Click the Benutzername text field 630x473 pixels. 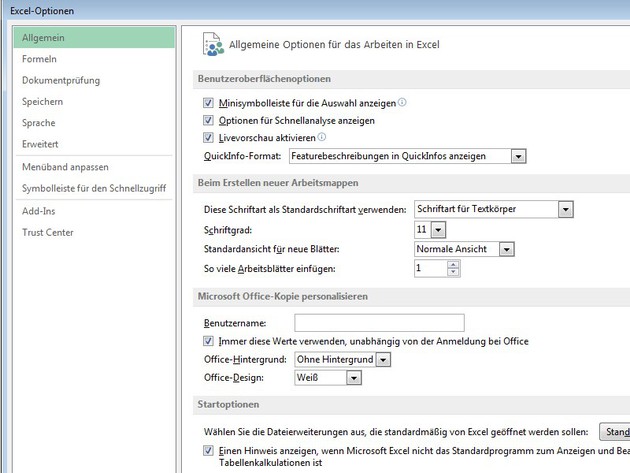coord(379,323)
